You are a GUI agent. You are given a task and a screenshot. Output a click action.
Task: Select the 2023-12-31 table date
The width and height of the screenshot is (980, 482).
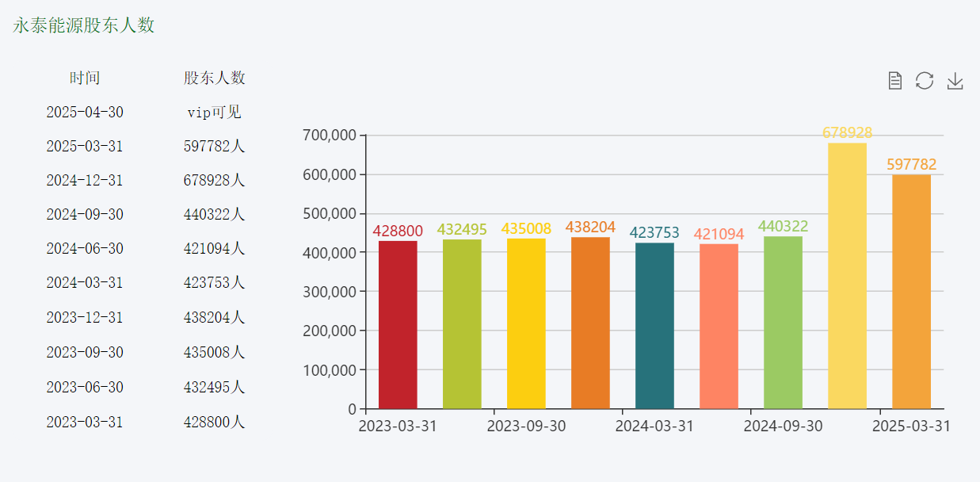[85, 318]
